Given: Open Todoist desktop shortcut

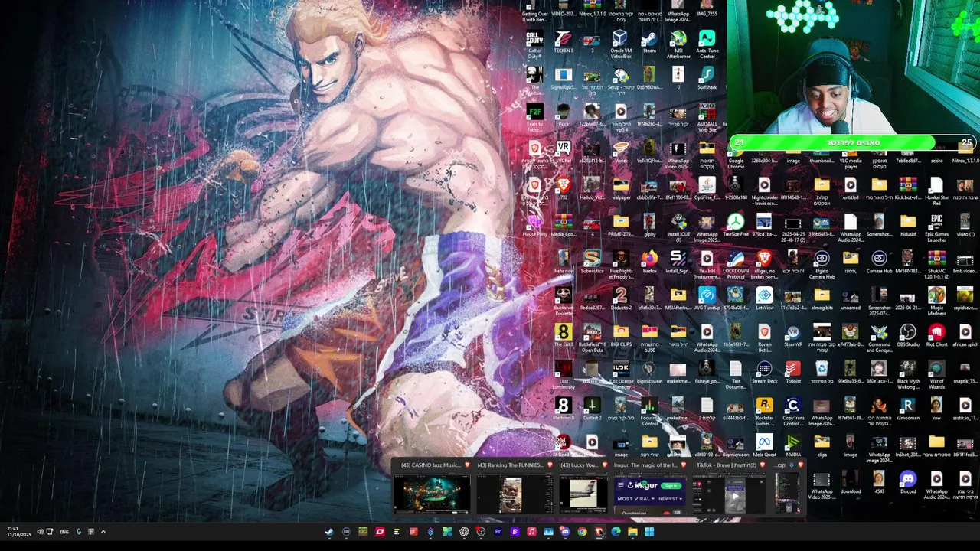Looking at the screenshot, I should pyautogui.click(x=792, y=373).
